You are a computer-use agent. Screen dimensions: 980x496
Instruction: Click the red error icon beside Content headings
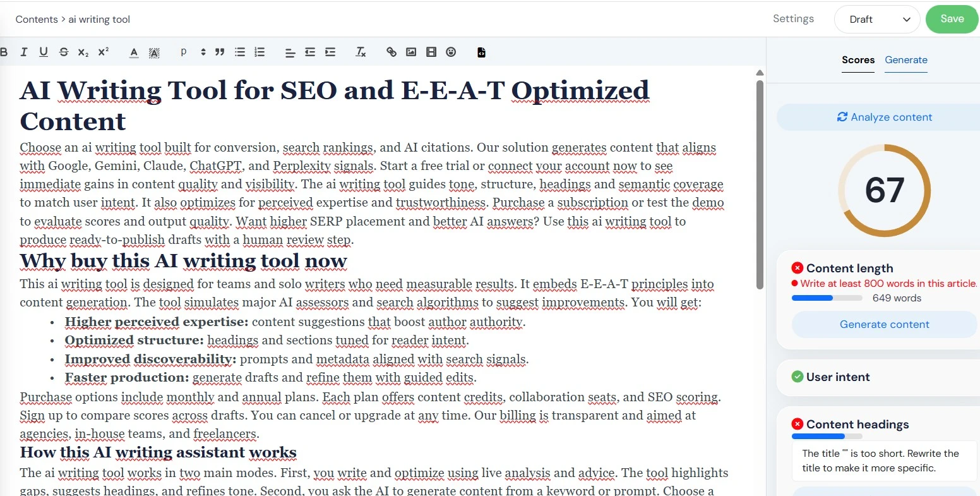tap(798, 424)
